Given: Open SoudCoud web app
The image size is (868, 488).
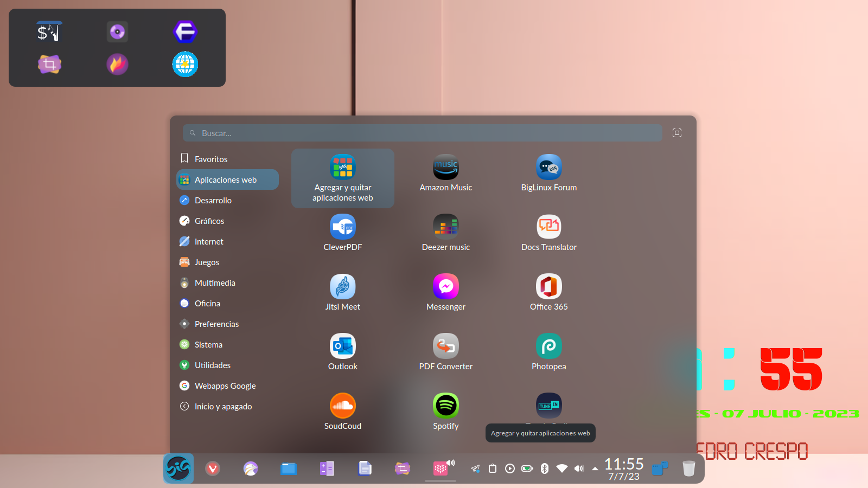Looking at the screenshot, I should click(343, 412).
